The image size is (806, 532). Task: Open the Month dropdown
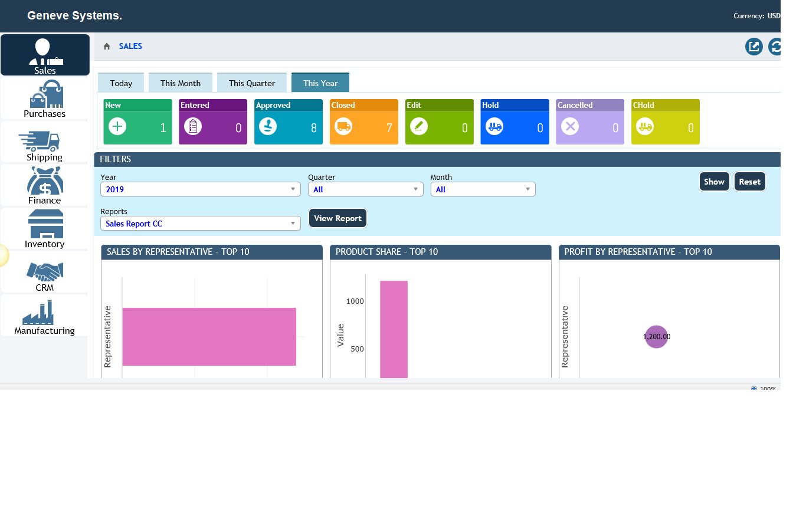(x=483, y=189)
